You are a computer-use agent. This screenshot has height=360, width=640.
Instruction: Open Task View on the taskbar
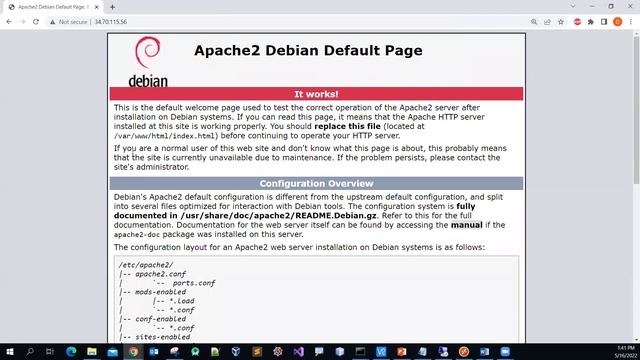click(x=50, y=351)
